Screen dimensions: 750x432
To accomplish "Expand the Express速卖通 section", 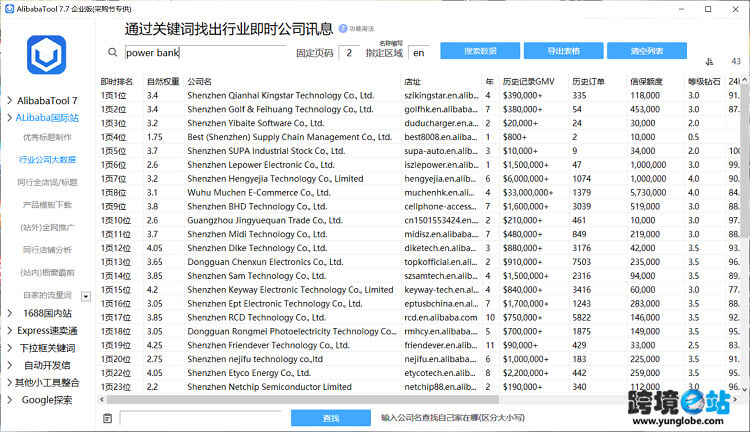I will click(x=10, y=331).
